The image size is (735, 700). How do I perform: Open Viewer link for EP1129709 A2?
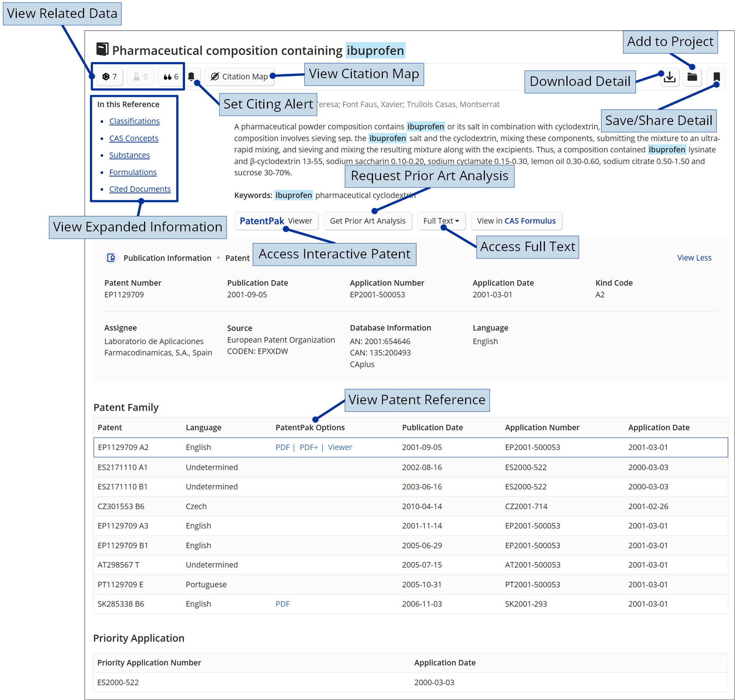click(340, 447)
